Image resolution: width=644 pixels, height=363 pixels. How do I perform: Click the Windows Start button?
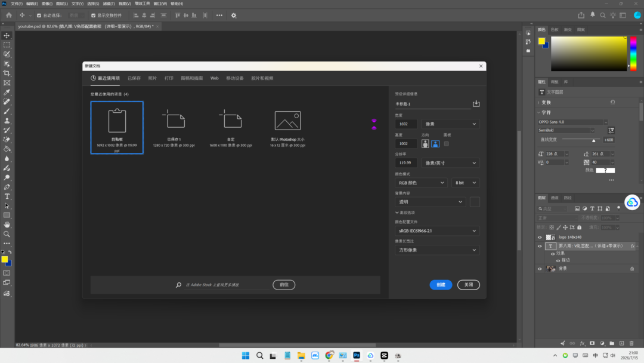click(246, 356)
